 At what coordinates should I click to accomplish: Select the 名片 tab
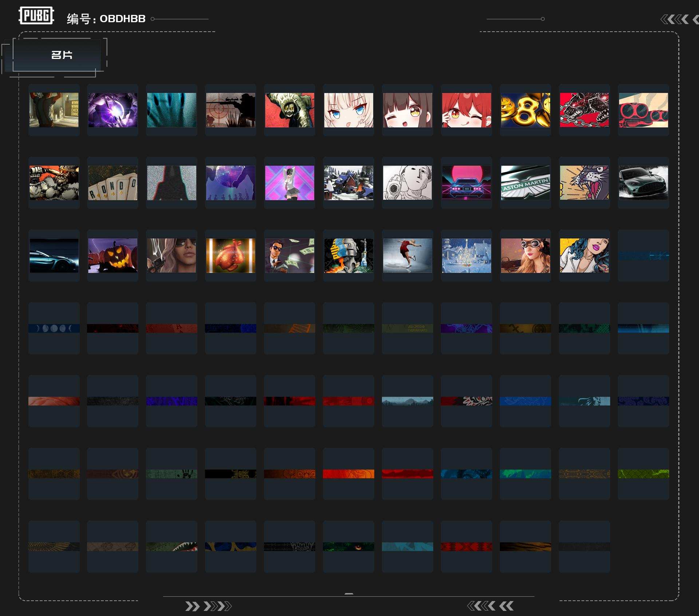(x=61, y=55)
